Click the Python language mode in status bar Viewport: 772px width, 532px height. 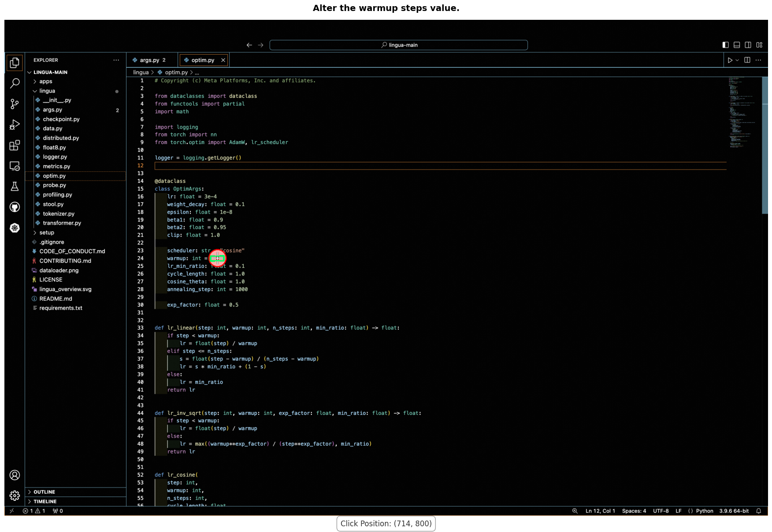coord(704,511)
